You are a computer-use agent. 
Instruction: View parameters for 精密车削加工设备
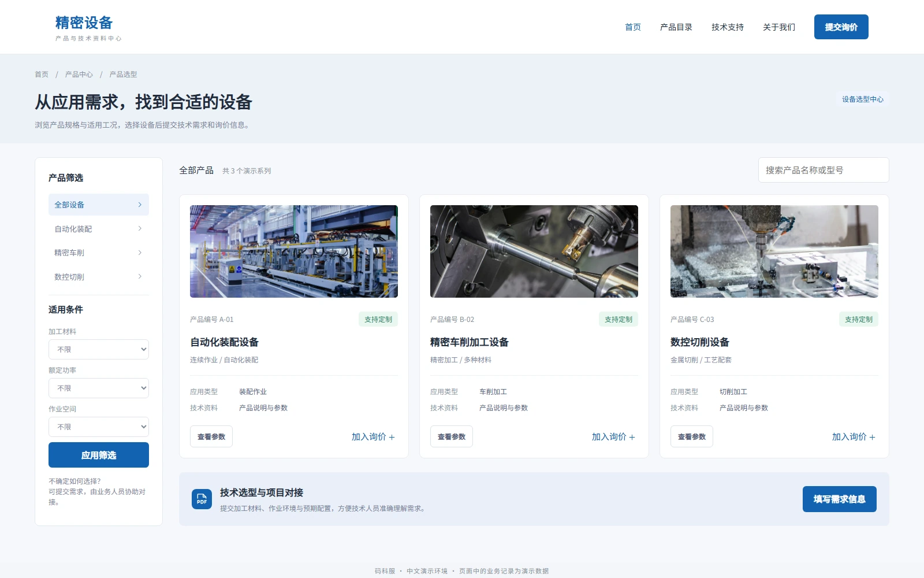tap(452, 436)
